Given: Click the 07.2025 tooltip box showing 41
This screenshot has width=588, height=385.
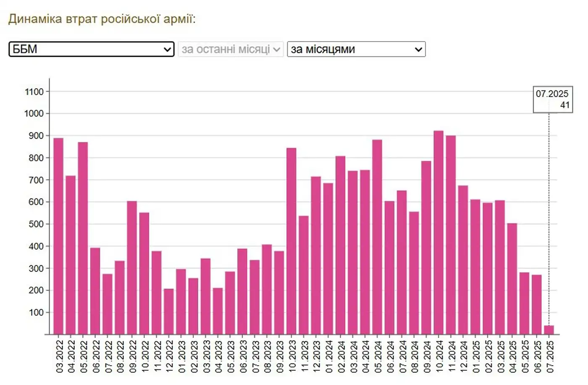Looking at the screenshot, I should 552,100.
